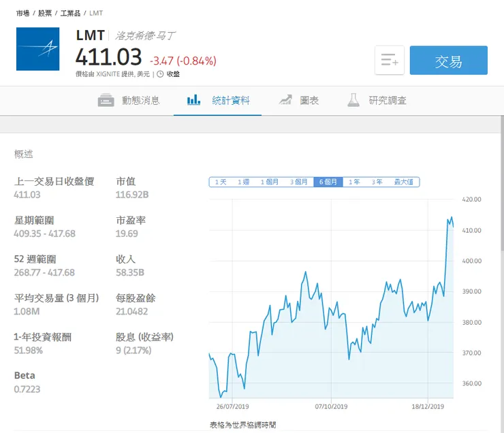Go to 股票 in the breadcrumb

click(45, 13)
